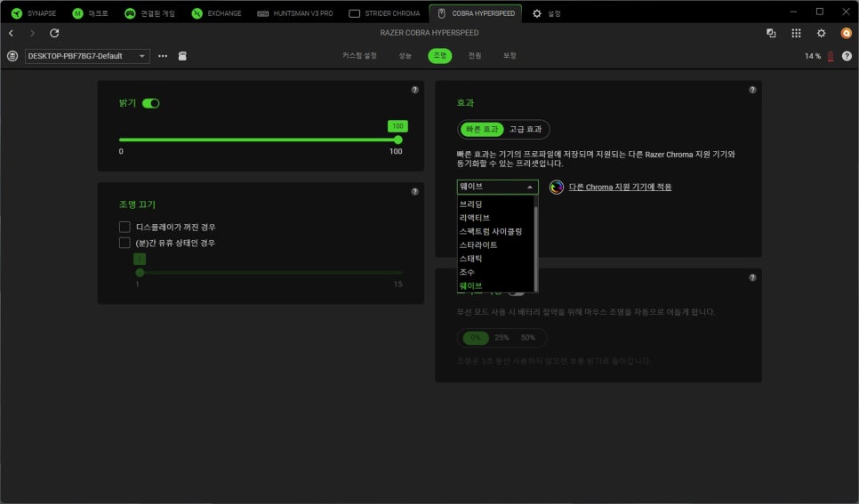Viewport: 859px width, 504px height.
Task: Select the 0% dimming option
Action: click(476, 338)
